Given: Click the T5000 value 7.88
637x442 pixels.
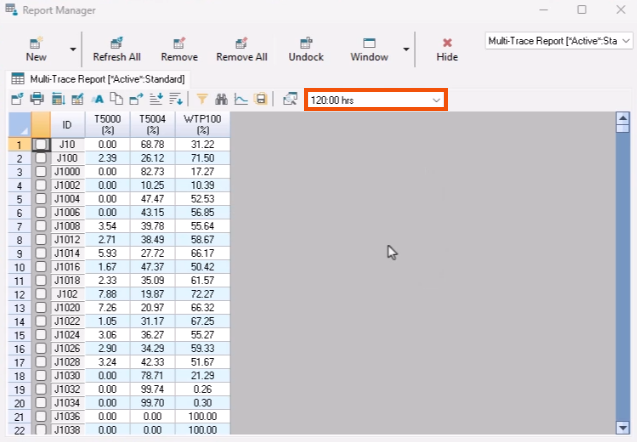Looking at the screenshot, I should coord(108,294).
